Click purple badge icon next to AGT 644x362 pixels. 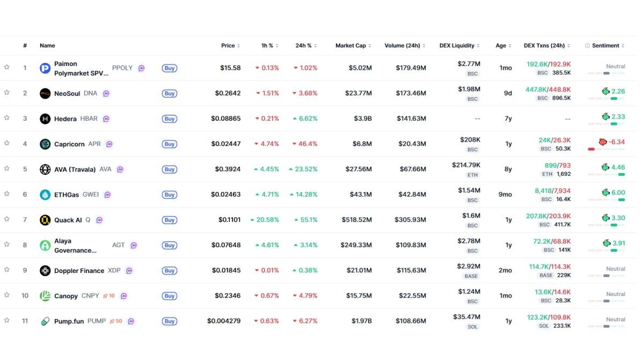[x=134, y=245]
